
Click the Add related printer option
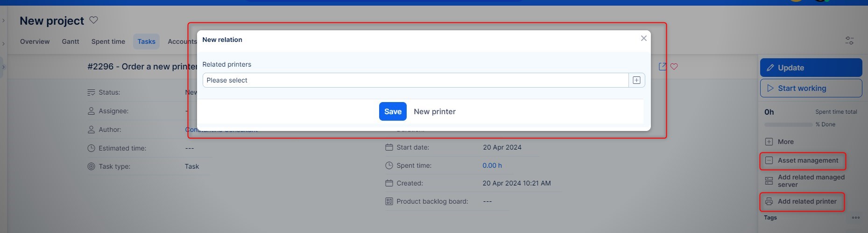click(806, 201)
